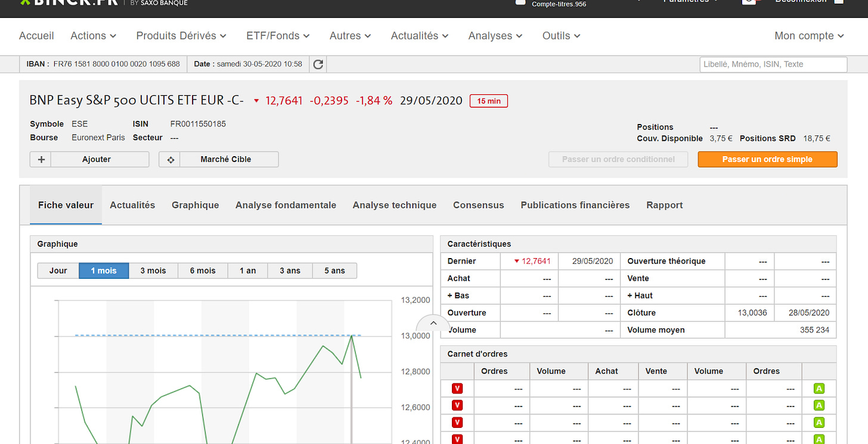Select the 3 ans chart period
Viewport: 868px width, 444px height.
pos(290,271)
